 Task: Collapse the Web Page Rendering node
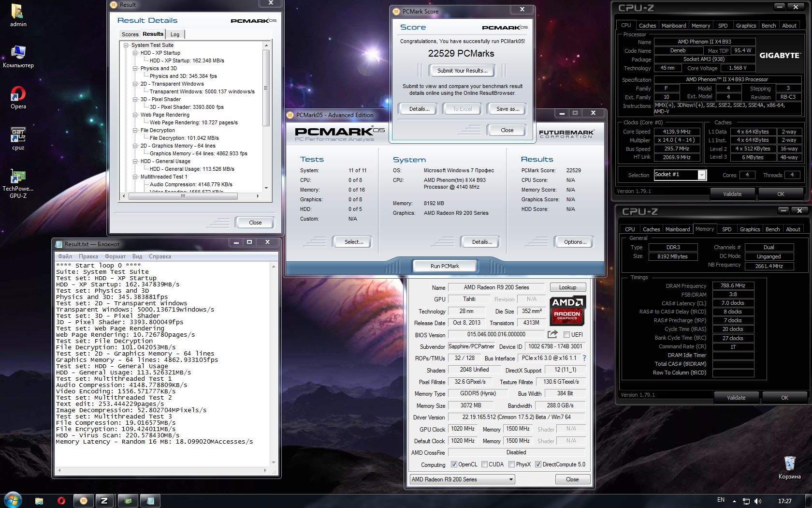135,115
